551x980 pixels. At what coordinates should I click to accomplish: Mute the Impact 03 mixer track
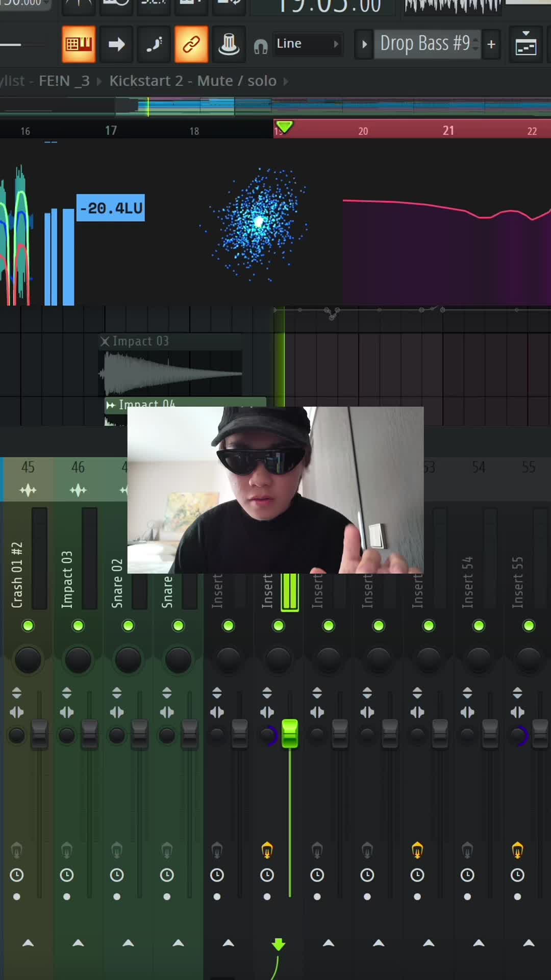[78, 626]
